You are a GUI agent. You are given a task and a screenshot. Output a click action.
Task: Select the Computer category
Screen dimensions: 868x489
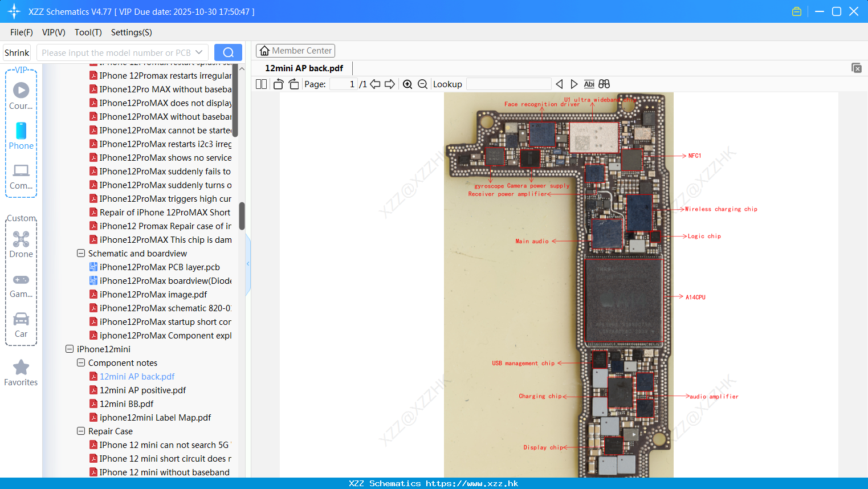pos(21,176)
